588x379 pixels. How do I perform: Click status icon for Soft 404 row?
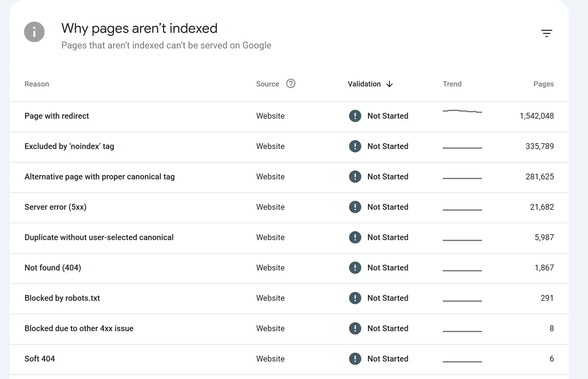click(355, 359)
